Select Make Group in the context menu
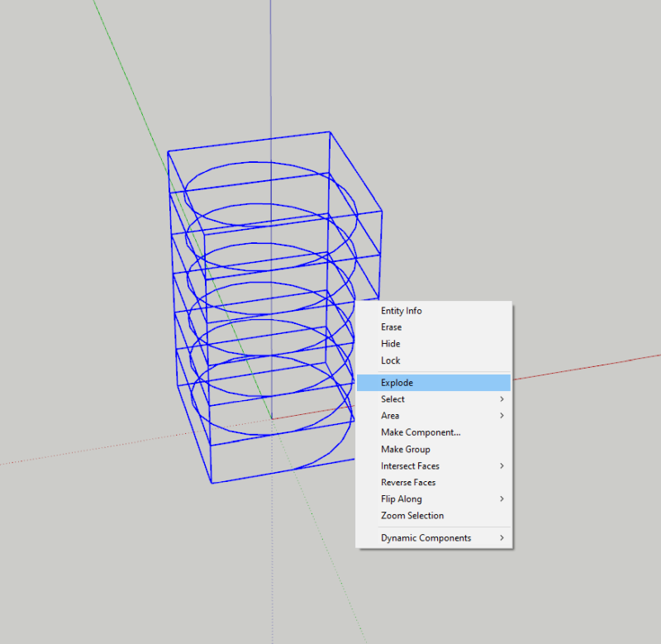 tap(406, 449)
